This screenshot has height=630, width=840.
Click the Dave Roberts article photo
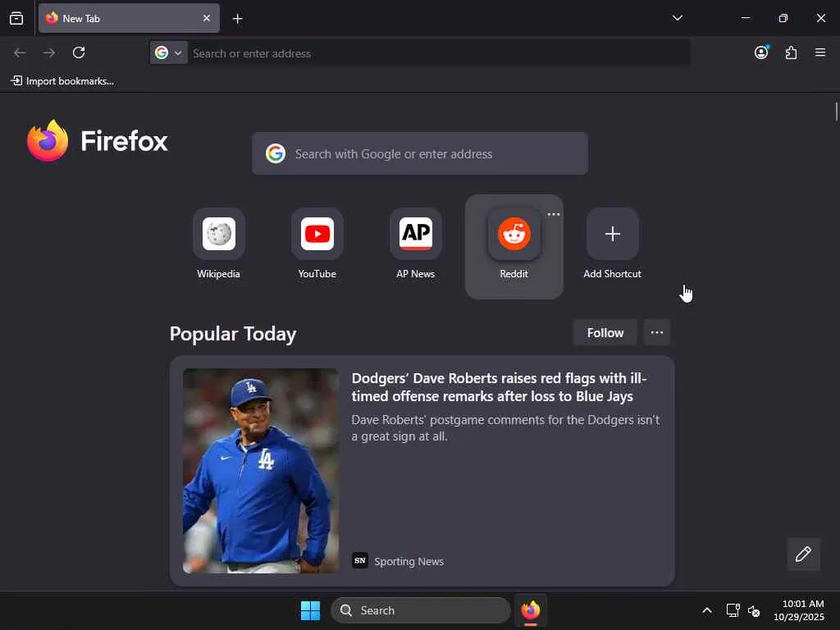(261, 471)
